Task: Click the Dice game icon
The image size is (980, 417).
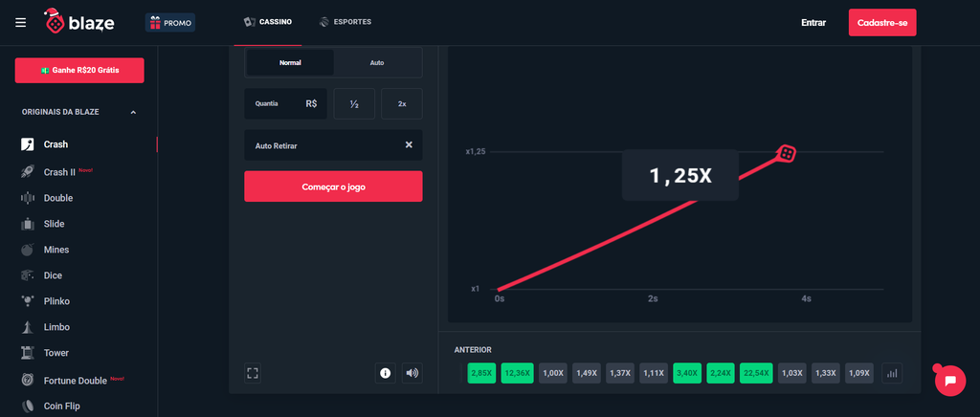Action: [x=28, y=275]
